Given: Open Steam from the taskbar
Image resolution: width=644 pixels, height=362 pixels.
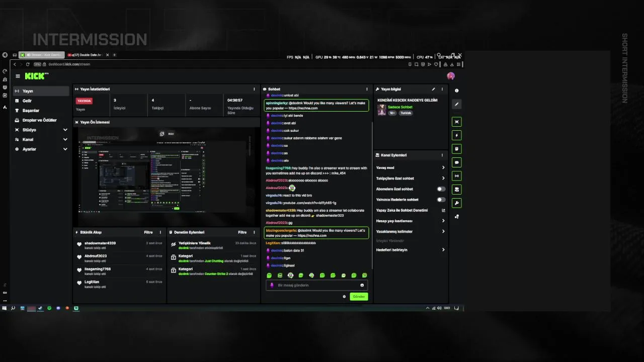Looking at the screenshot, I should tap(40, 308).
